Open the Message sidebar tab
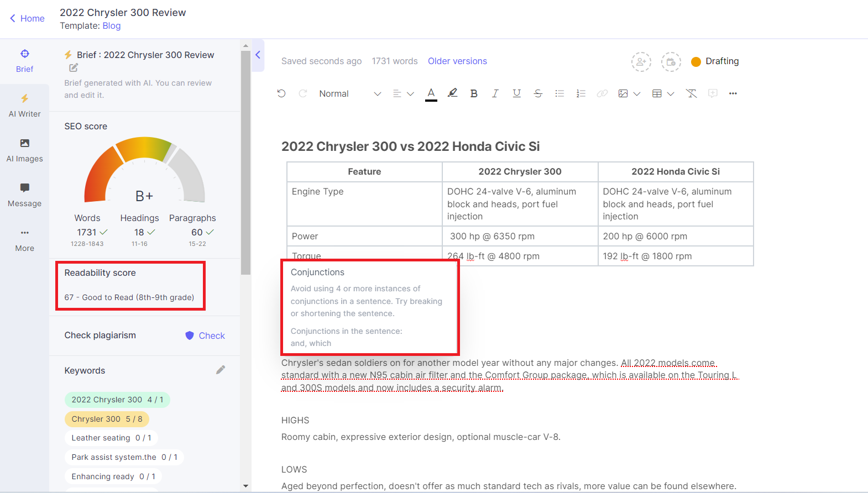The width and height of the screenshot is (868, 493). (24, 196)
